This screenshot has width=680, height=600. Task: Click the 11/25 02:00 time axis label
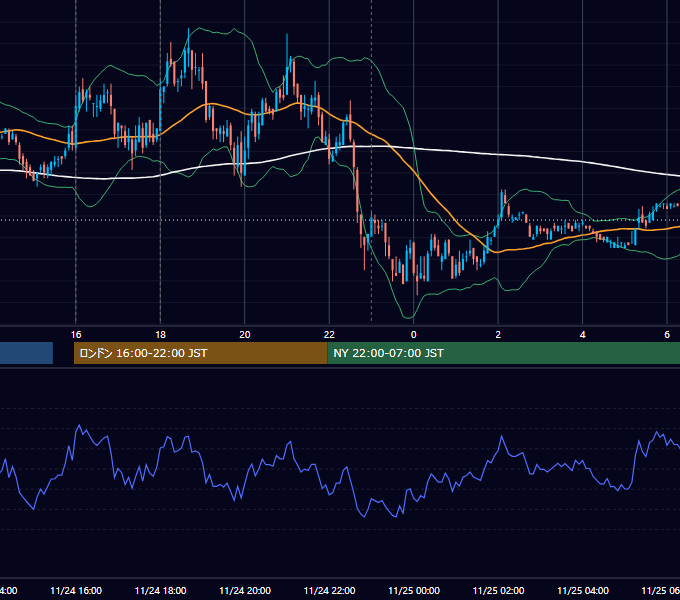[x=498, y=590]
